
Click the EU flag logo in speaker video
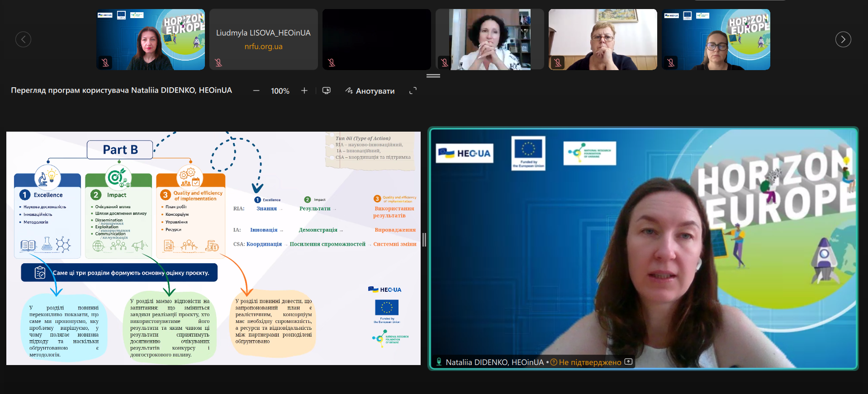pyautogui.click(x=528, y=153)
